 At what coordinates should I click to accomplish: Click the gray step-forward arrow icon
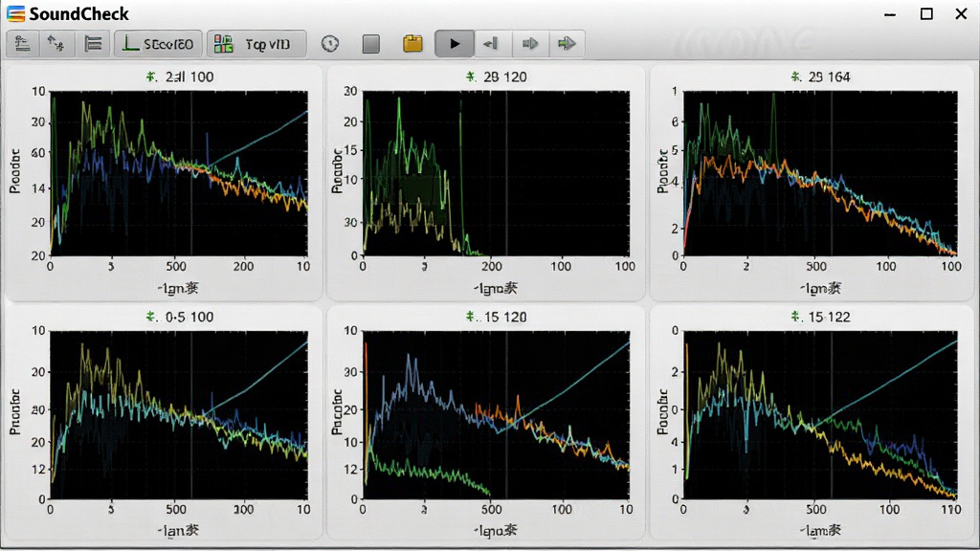click(x=530, y=44)
